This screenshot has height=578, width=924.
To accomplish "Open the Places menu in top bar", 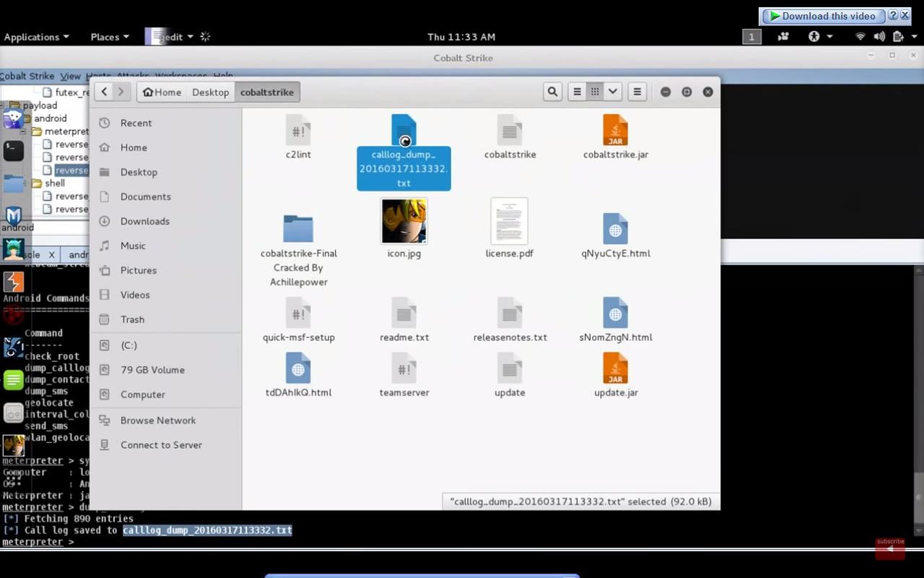I will point(110,37).
